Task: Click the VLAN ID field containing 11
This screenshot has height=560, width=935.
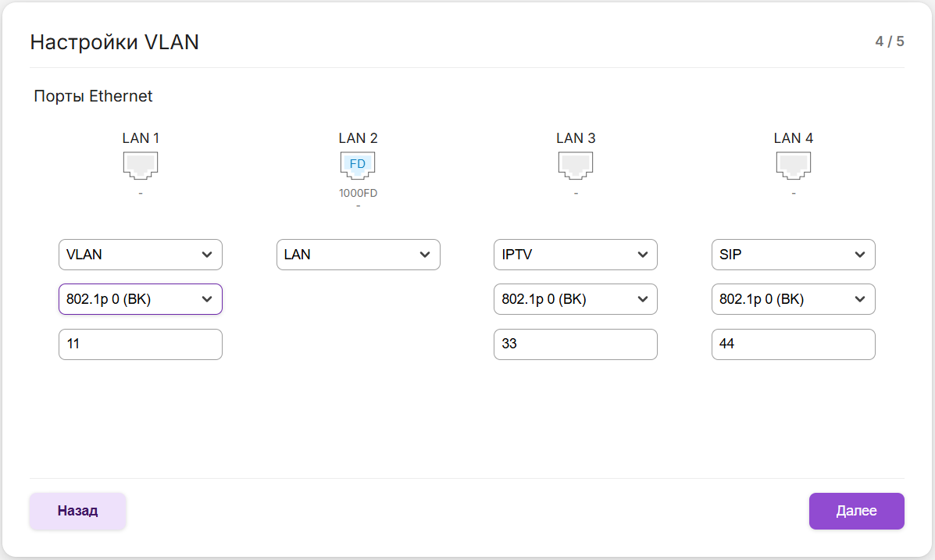Action: coord(141,344)
